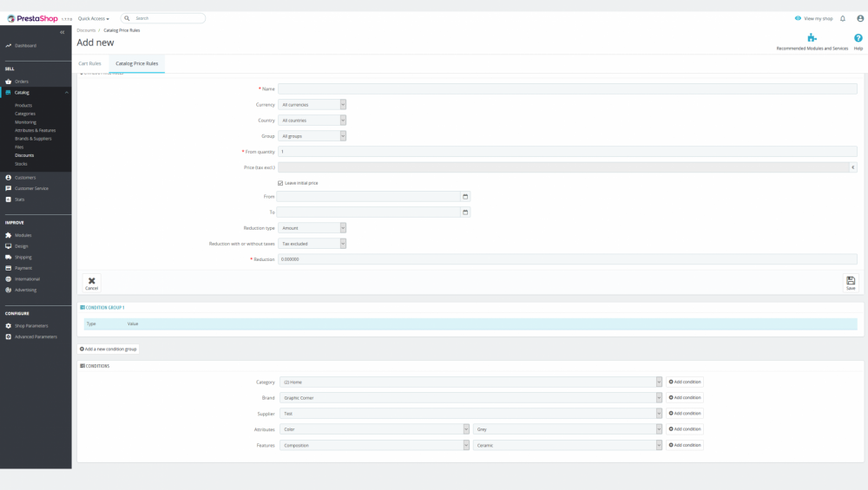Open Brands & Suppliers submenu item
868x490 pixels.
[33, 139]
